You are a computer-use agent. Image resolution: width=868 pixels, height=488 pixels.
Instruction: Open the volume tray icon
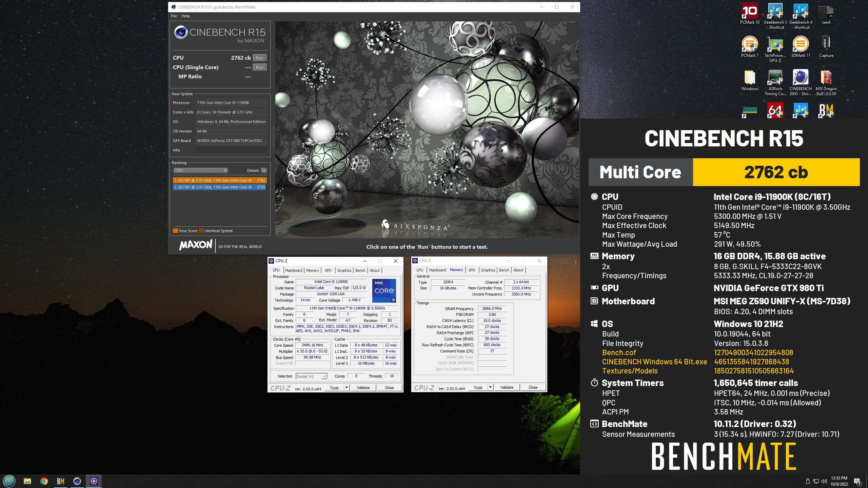824,481
